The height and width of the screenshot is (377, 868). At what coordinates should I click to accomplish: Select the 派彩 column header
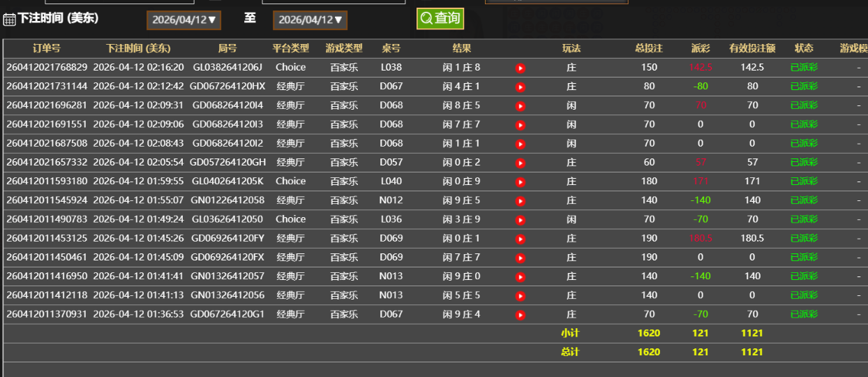[700, 48]
